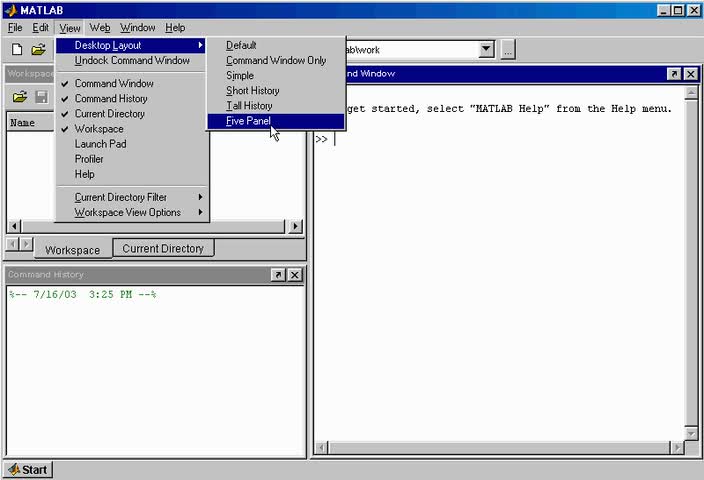Open the Web menu
Viewport: 704px width, 480px height.
click(100, 28)
